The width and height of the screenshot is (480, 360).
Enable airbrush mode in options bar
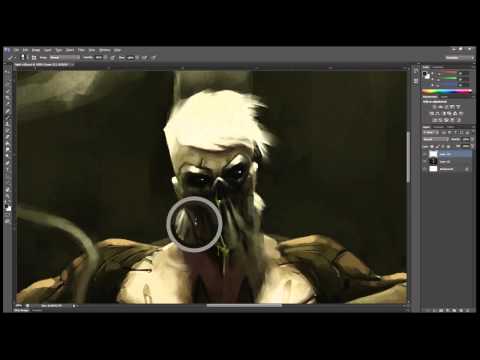[144, 57]
